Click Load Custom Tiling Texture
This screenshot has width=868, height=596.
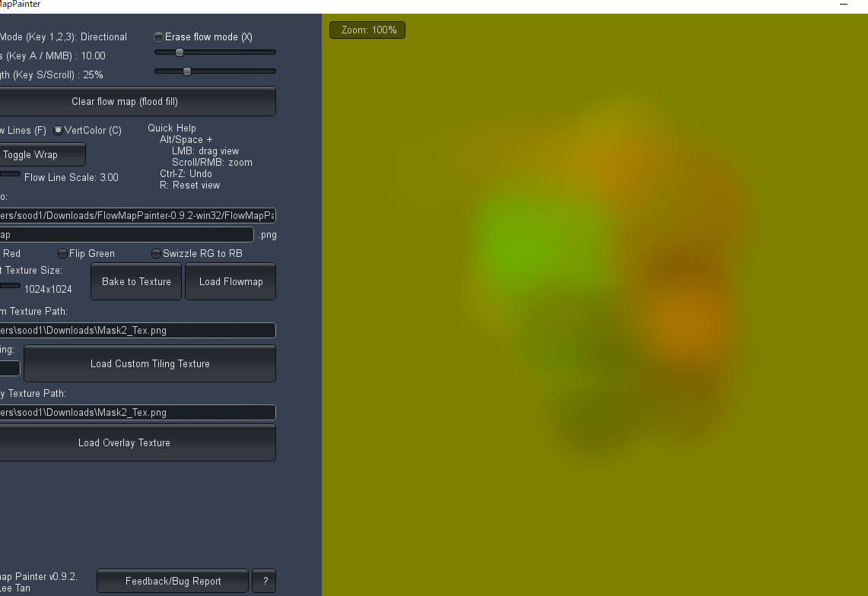(x=149, y=363)
